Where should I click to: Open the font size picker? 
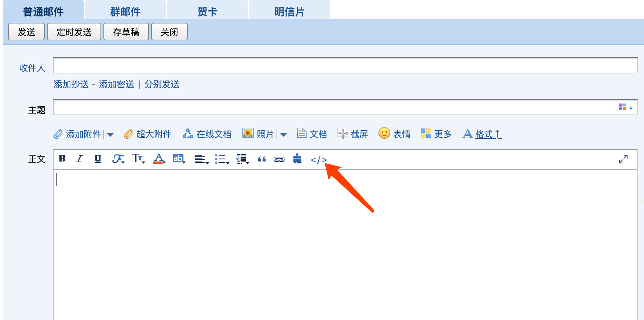139,159
